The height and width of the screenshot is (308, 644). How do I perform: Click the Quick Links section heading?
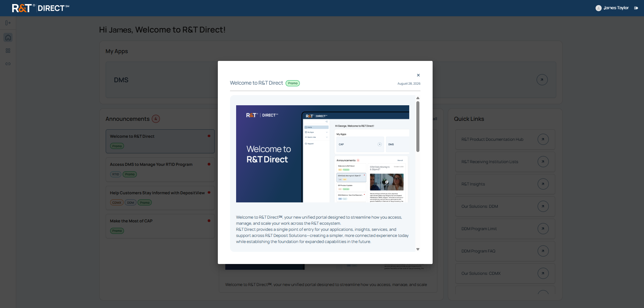[x=469, y=119]
